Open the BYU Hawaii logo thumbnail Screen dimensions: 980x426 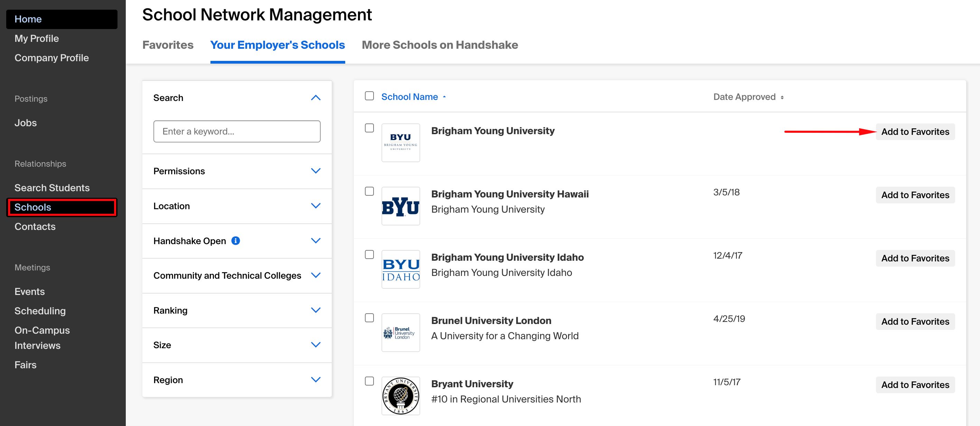point(401,206)
